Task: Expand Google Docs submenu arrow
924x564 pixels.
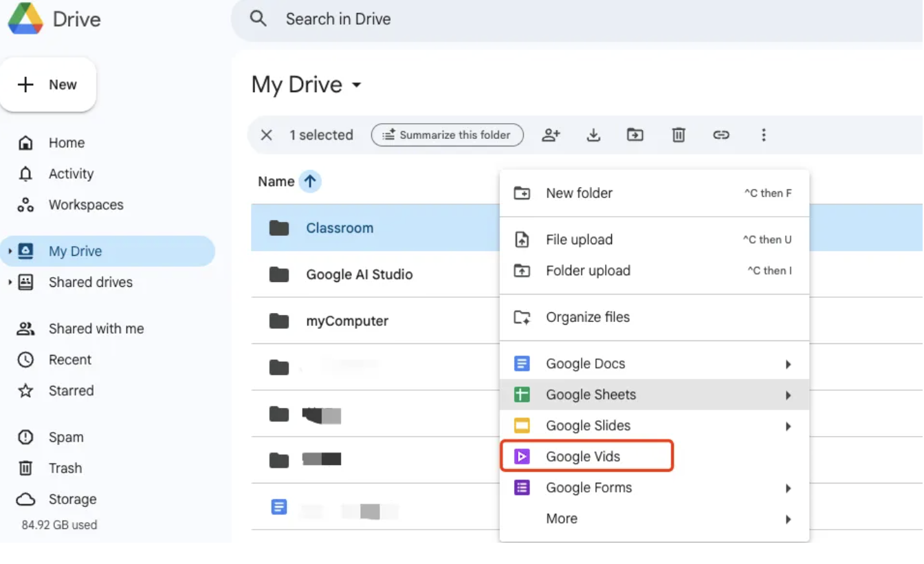Action: tap(788, 365)
